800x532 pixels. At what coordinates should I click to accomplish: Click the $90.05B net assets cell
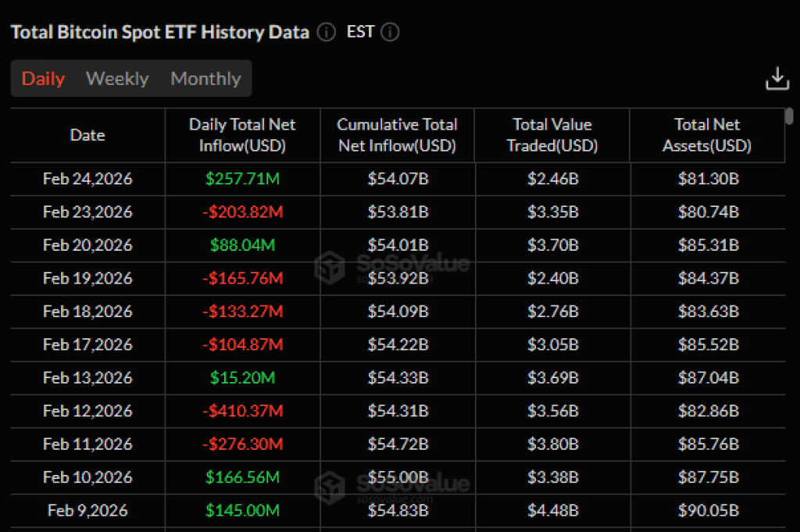tap(708, 511)
